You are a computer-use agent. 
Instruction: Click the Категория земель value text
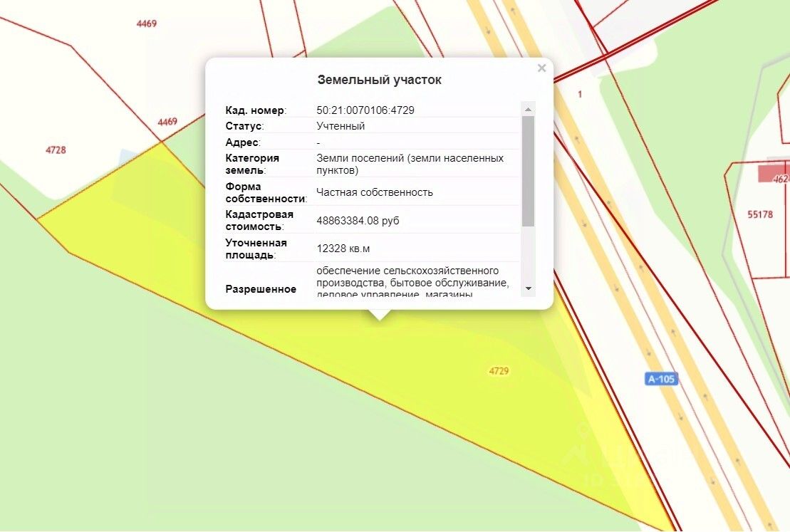click(x=410, y=165)
